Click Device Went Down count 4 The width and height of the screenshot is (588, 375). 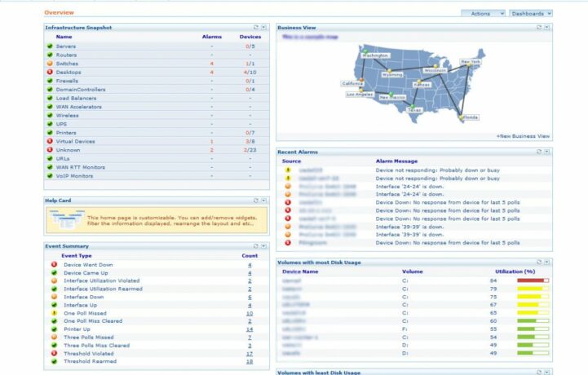pyautogui.click(x=250, y=265)
